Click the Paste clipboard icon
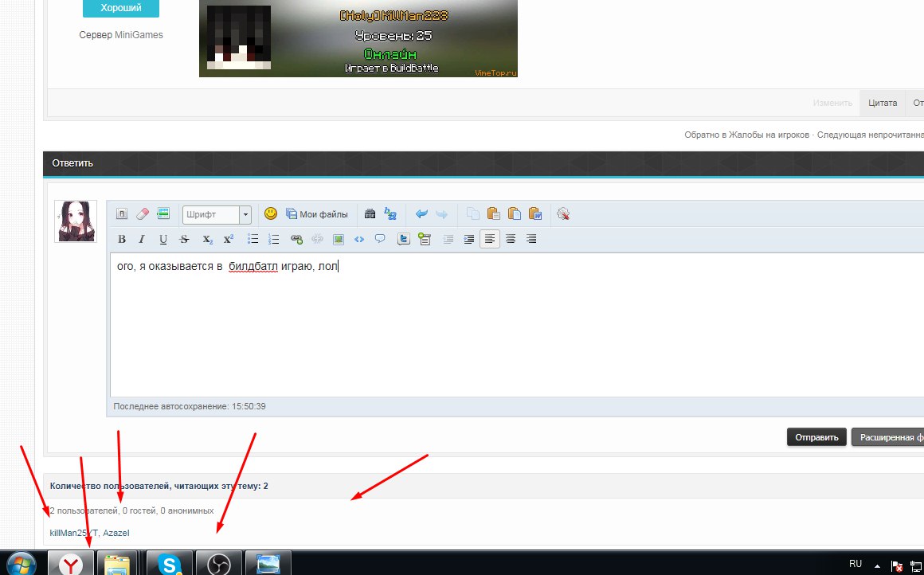 pos(493,213)
